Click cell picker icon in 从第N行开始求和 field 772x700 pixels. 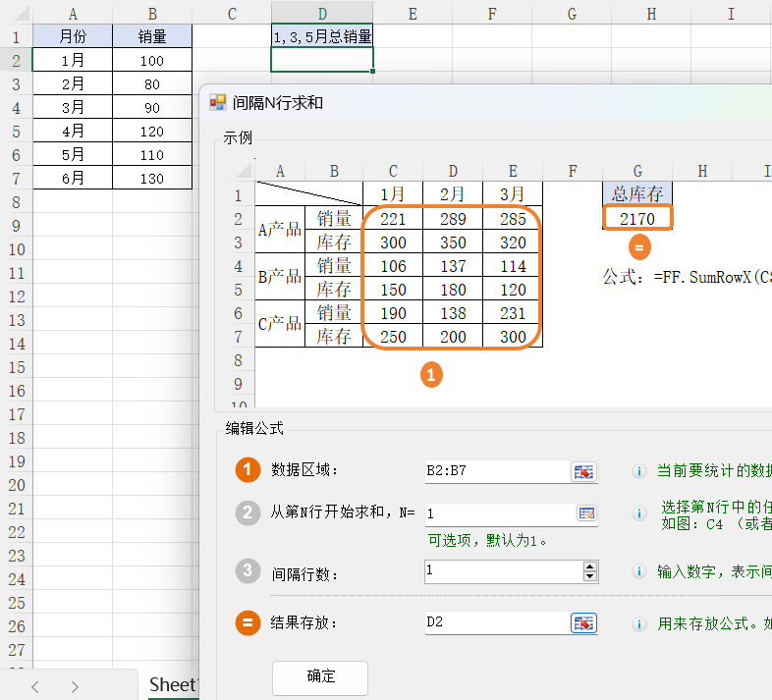pos(586,513)
